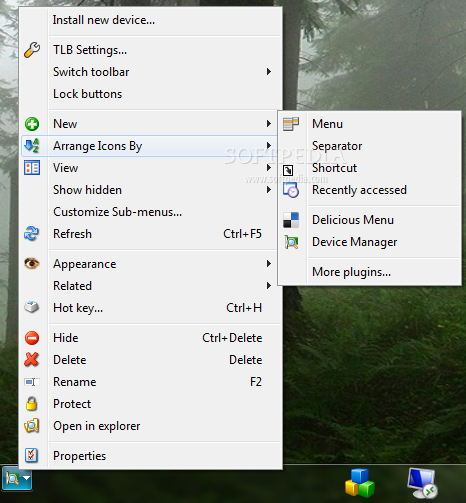
Task: Select Shortcut in the New submenu
Action: click(x=370, y=168)
